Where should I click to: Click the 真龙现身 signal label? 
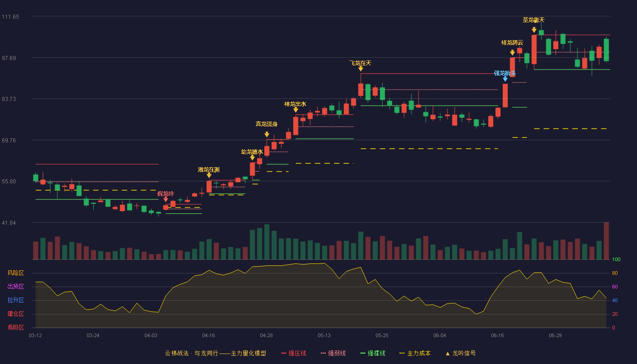[x=267, y=124]
